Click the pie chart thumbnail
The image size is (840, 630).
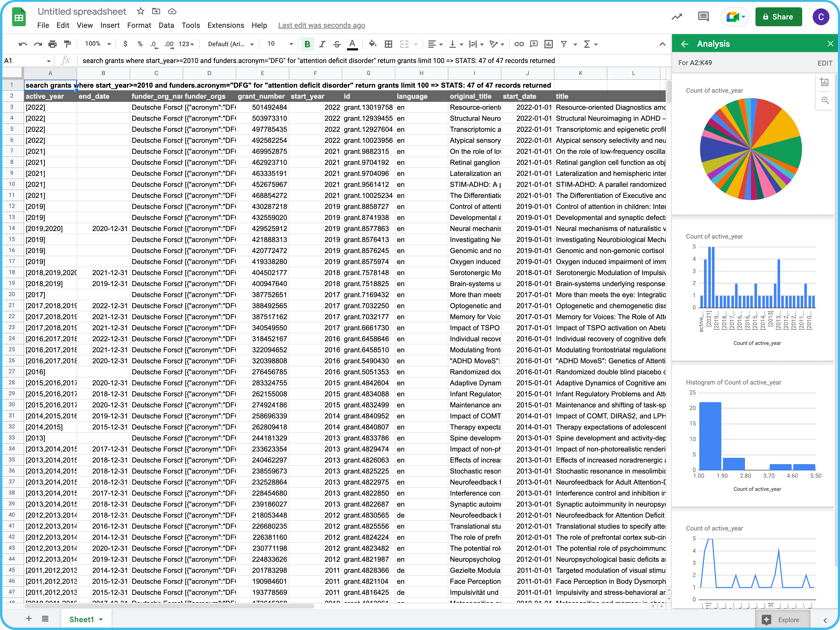coord(750,149)
